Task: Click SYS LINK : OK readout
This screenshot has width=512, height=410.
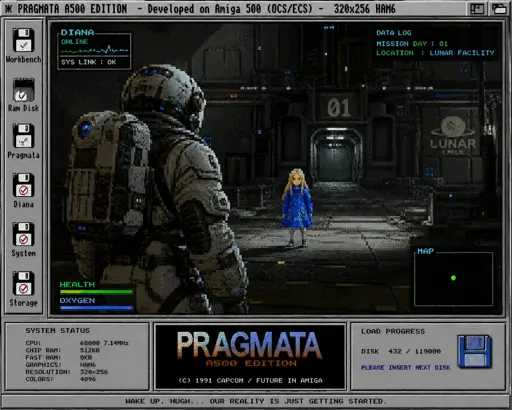Action: [88, 62]
